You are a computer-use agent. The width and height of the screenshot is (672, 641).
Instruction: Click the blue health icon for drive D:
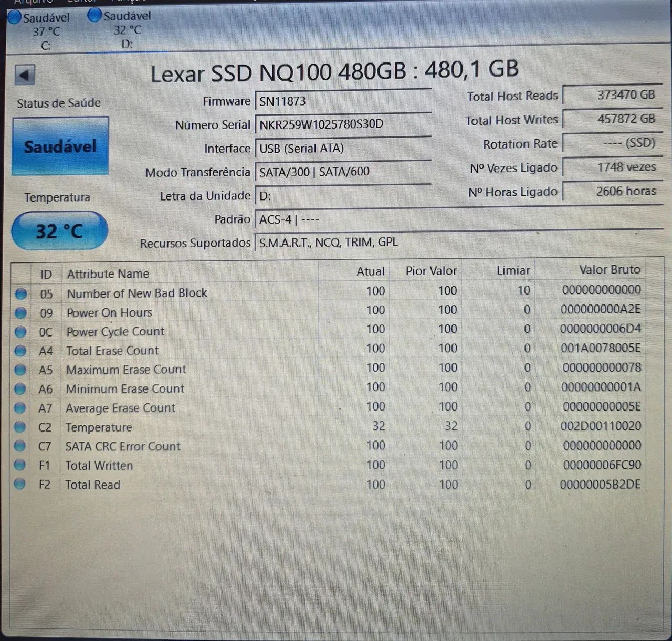point(94,15)
